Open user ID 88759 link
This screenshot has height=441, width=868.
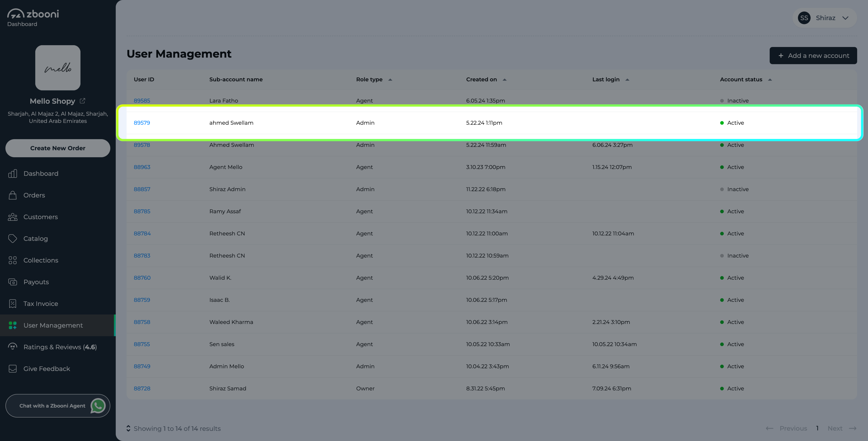[142, 300]
